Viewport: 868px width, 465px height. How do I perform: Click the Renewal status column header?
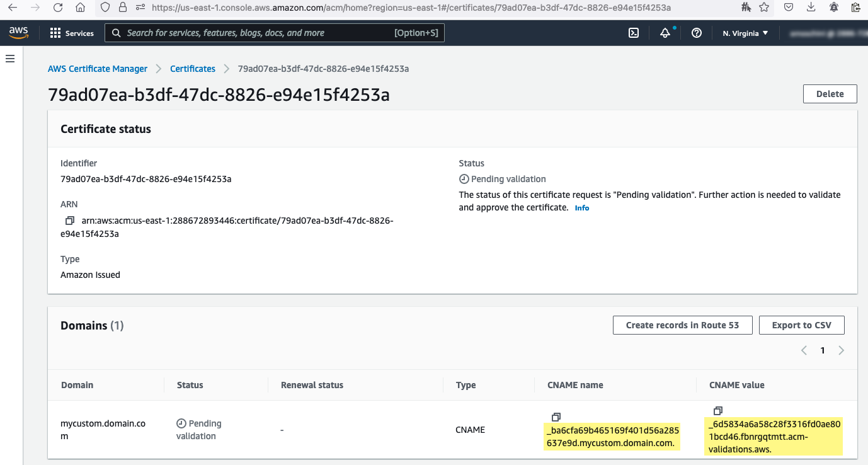click(312, 385)
